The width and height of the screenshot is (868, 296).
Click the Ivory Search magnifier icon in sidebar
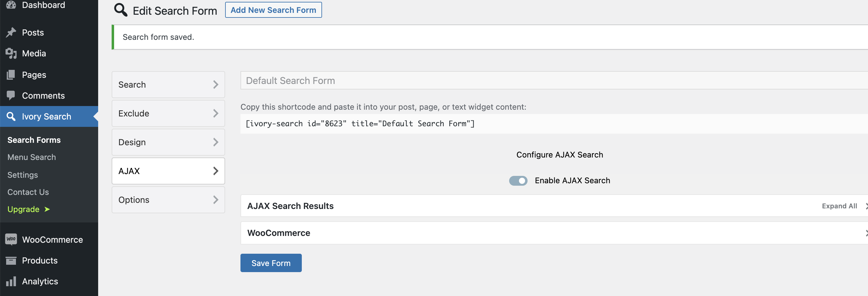[11, 116]
